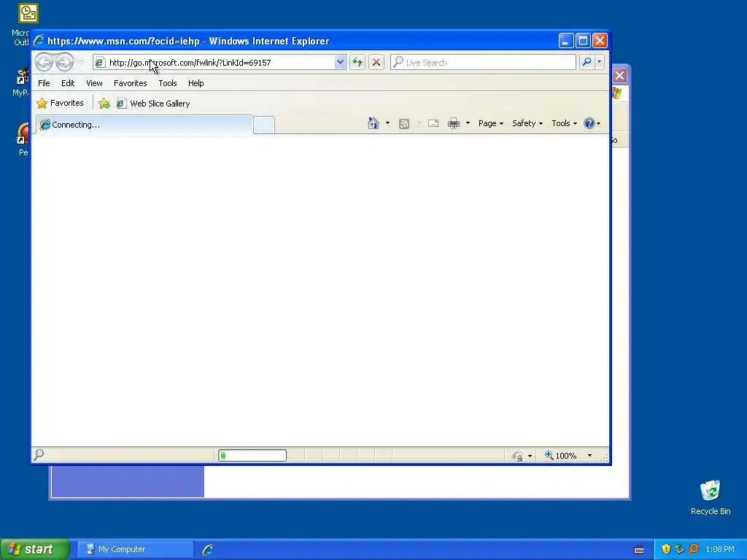This screenshot has width=747, height=560.
Task: Click the address bar URL field
Action: tap(220, 63)
